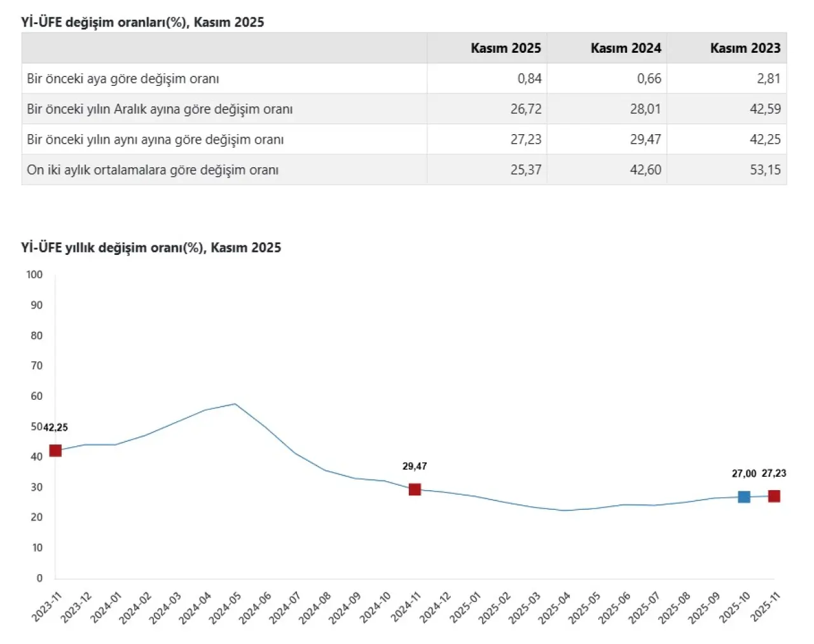The image size is (814, 644).
Task: Select the 26,72 cell under Kasım 2025
Action: [526, 109]
